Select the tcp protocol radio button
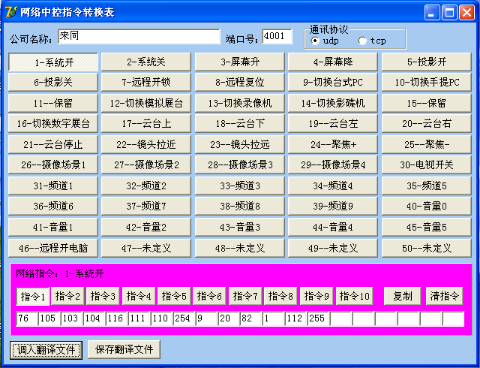The image size is (480, 368). [362, 41]
